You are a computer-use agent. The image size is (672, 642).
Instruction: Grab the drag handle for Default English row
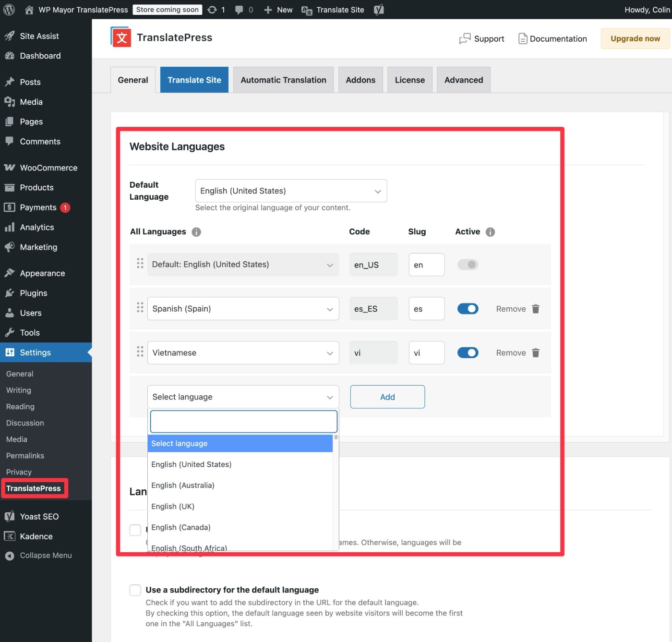point(140,263)
